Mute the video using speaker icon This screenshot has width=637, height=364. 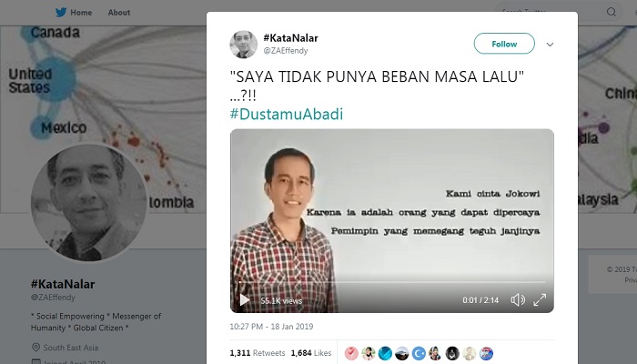pyautogui.click(x=518, y=299)
